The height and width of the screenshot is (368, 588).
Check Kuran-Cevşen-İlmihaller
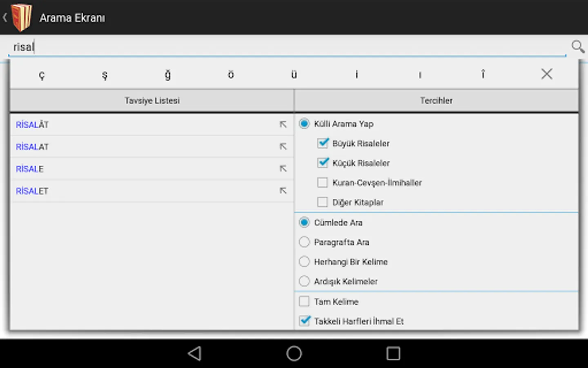tap(323, 182)
